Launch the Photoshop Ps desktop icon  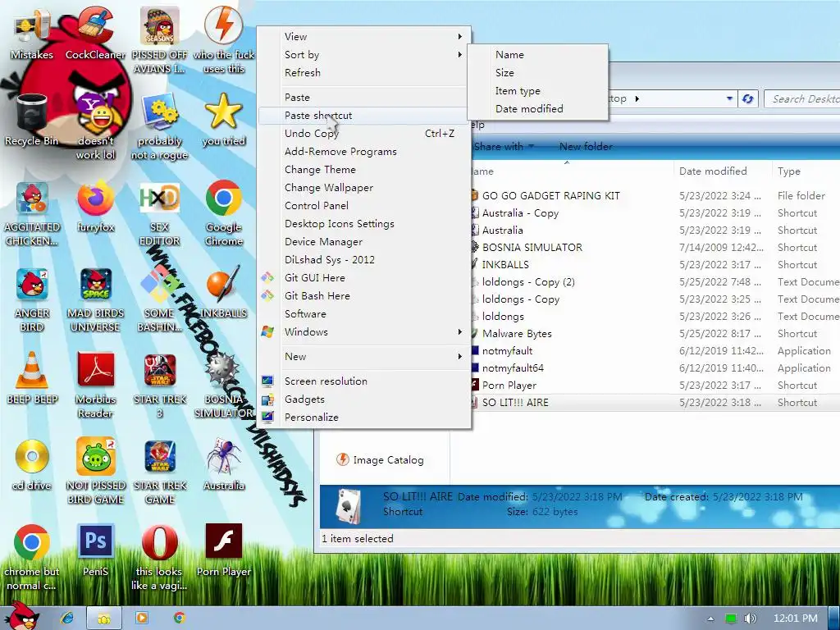(x=95, y=550)
